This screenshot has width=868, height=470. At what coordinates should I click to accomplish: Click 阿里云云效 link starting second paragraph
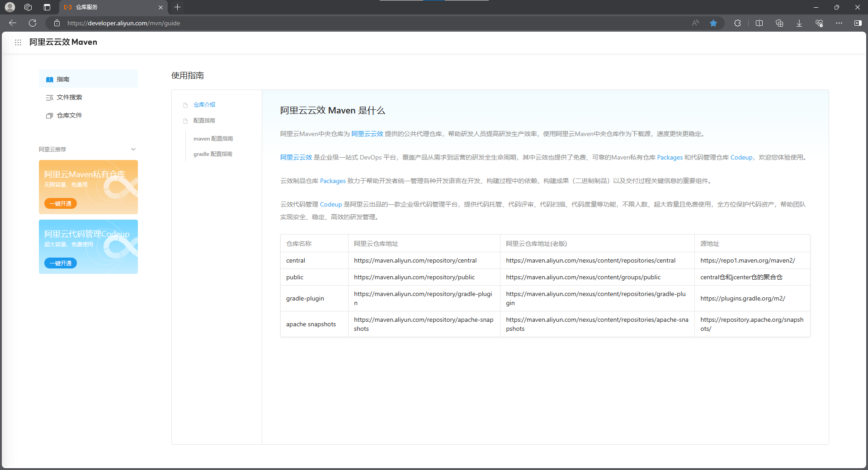pyautogui.click(x=296, y=157)
